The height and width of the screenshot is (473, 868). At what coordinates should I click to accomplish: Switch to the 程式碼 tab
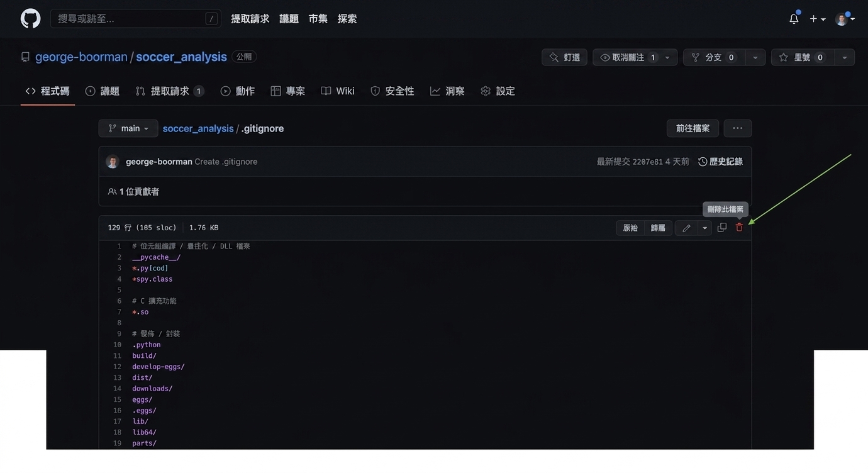click(x=48, y=91)
